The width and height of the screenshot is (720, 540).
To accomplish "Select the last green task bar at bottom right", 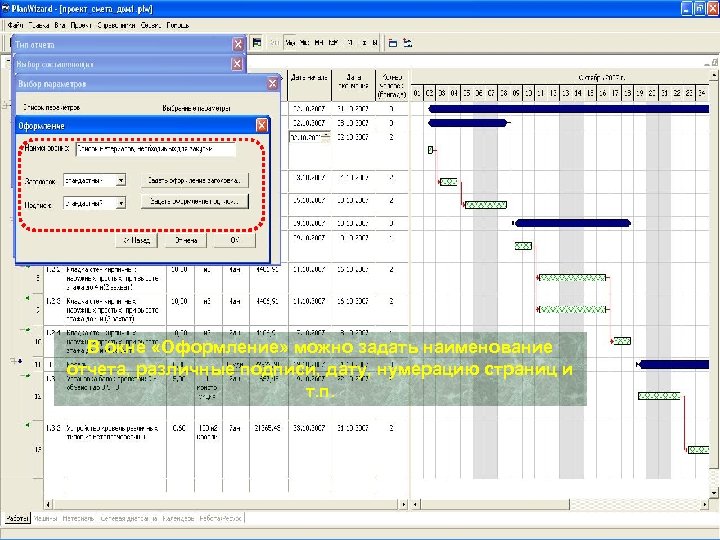I will (698, 450).
